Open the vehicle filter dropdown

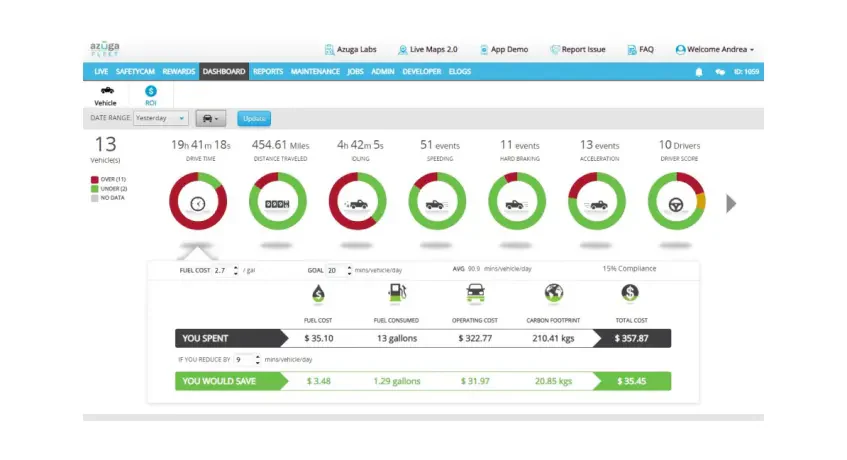(x=211, y=118)
